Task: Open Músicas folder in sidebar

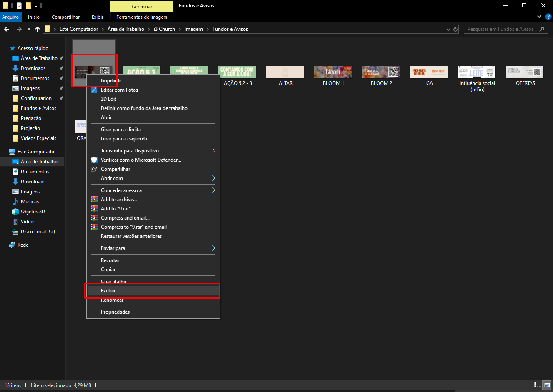Action: (30, 202)
